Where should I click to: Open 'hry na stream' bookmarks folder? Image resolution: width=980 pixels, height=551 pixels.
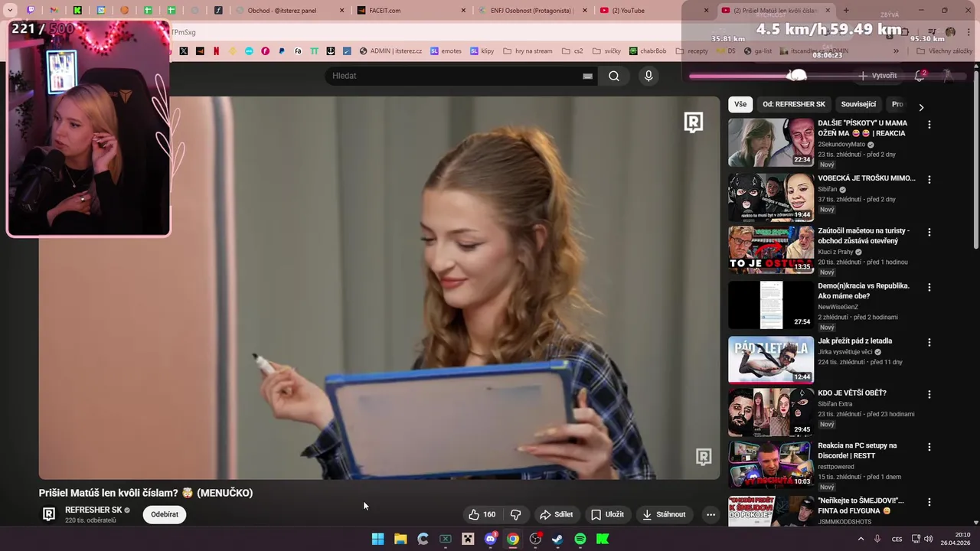[528, 51]
